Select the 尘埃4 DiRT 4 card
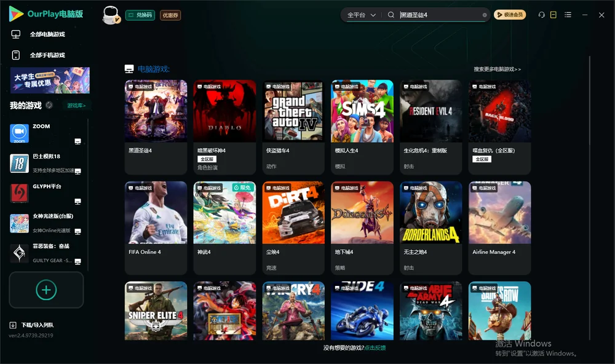Image resolution: width=615 pixels, height=364 pixels. pos(293,228)
